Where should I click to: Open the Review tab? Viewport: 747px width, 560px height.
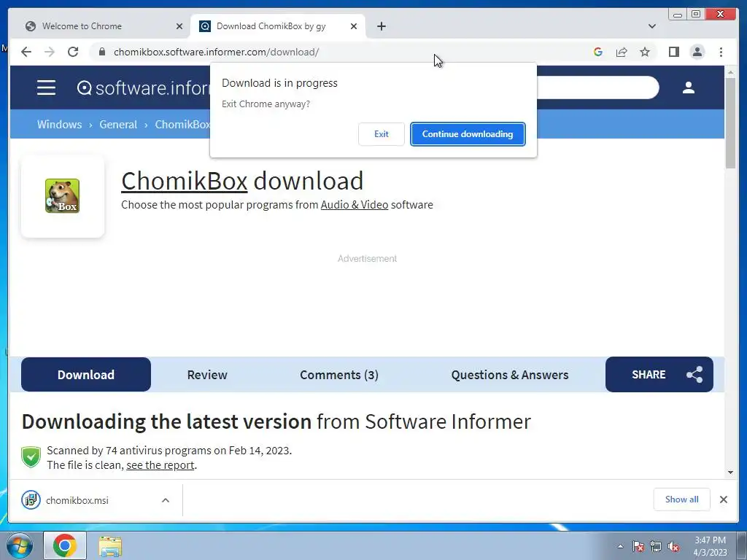click(x=207, y=375)
